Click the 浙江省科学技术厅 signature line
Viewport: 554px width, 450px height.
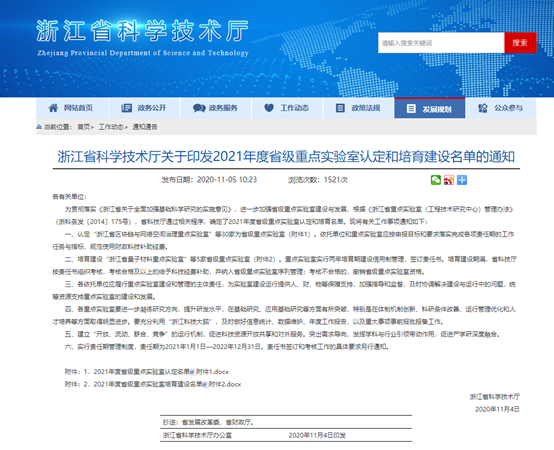pyautogui.click(x=495, y=397)
